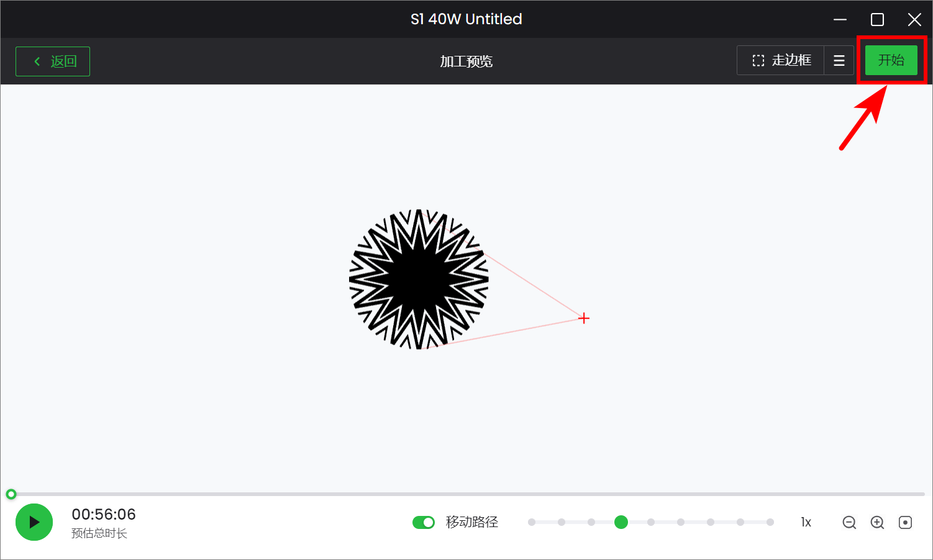Click the back chevron arrow icon

tap(37, 61)
